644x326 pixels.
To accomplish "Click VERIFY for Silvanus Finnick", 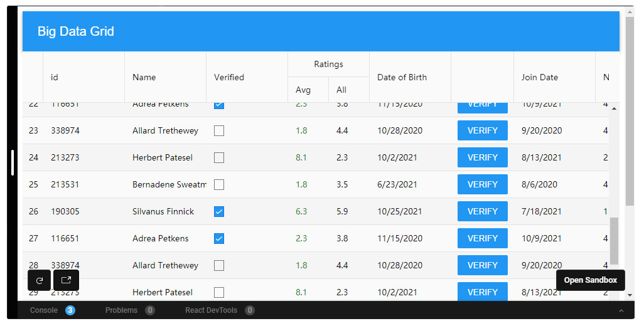I will click(482, 211).
